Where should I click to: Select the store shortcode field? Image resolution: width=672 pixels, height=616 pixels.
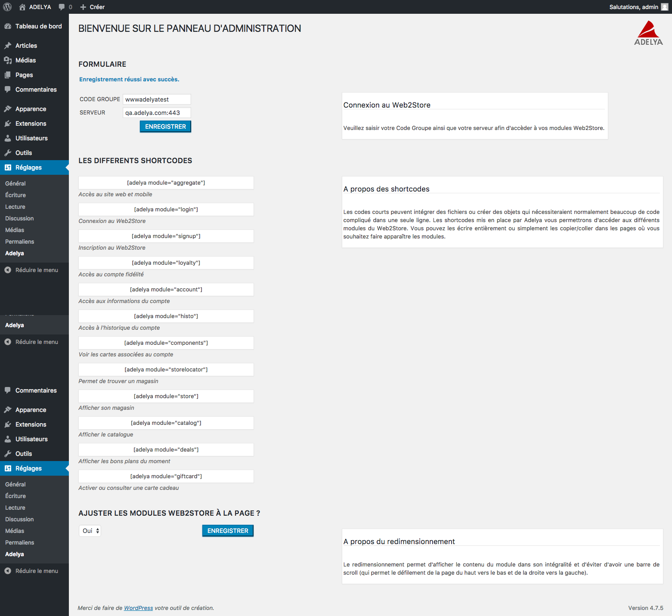click(166, 396)
